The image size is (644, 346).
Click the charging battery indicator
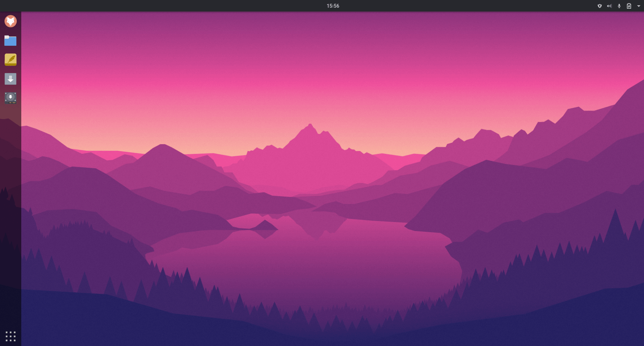pyautogui.click(x=629, y=6)
